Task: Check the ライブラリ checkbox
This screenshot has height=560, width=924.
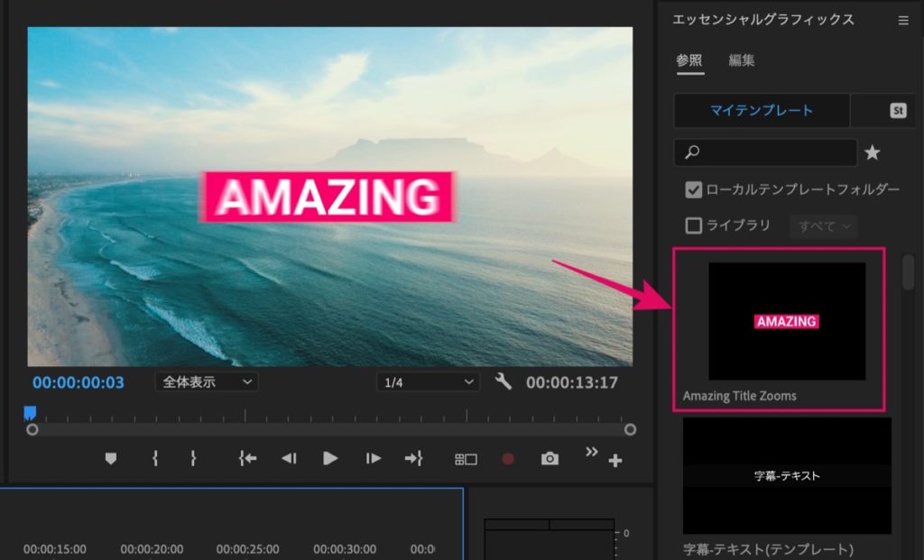Action: click(x=694, y=225)
